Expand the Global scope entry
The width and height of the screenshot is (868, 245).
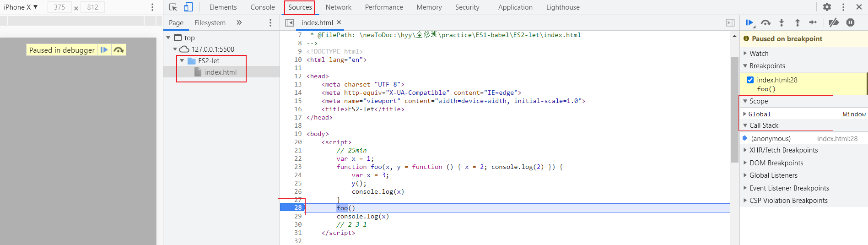[x=744, y=114]
